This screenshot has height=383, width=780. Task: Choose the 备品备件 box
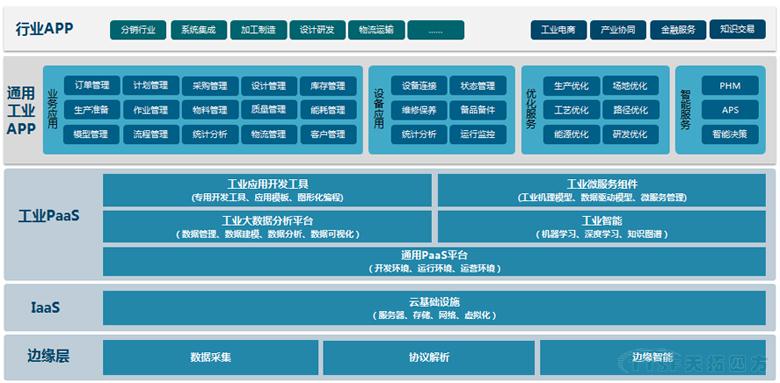(478, 110)
